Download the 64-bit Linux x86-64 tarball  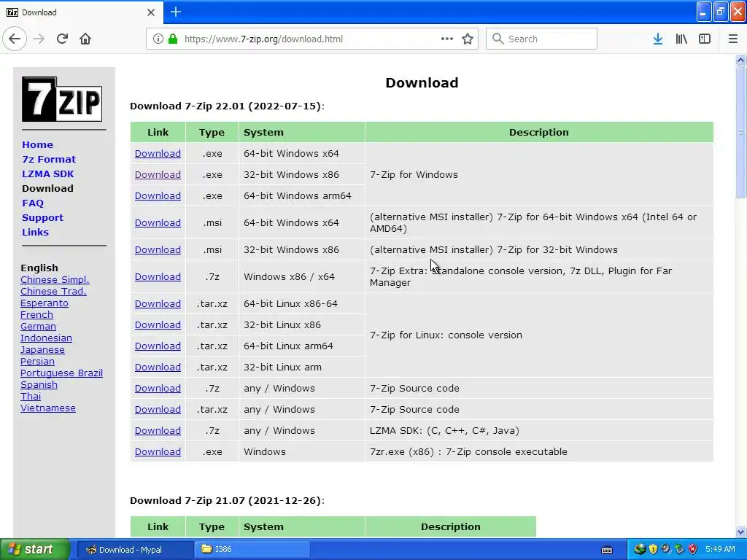point(158,303)
